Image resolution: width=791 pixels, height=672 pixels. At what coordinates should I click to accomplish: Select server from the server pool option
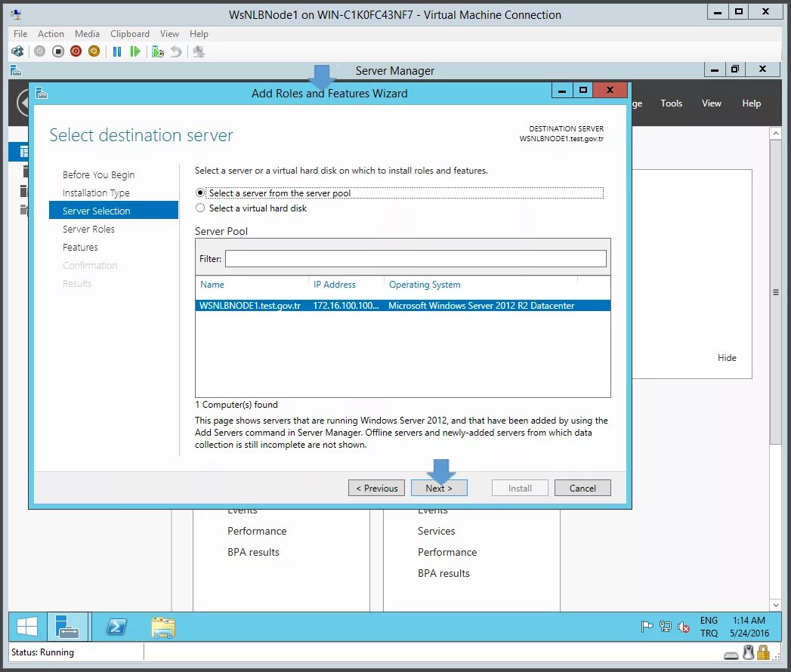[x=200, y=193]
